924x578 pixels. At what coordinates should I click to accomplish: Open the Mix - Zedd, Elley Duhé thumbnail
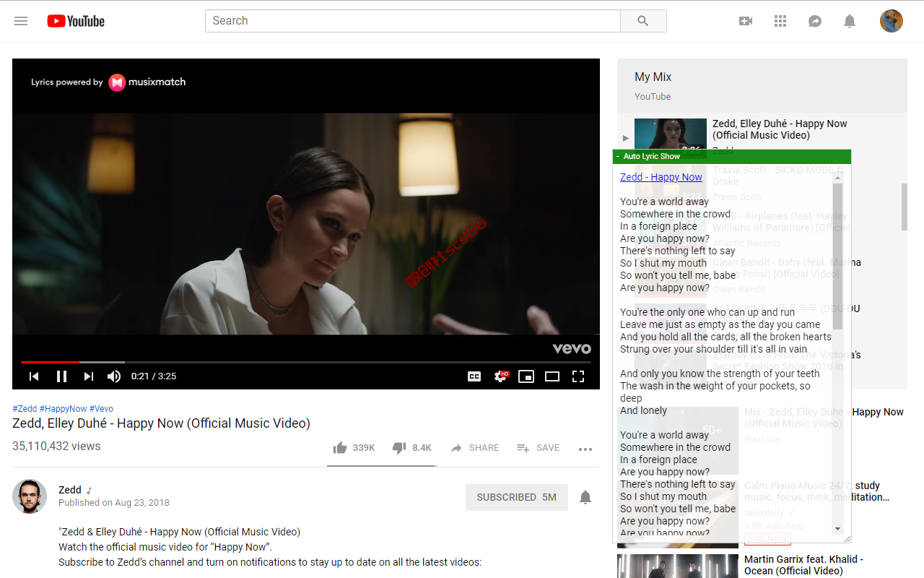pyautogui.click(x=678, y=441)
